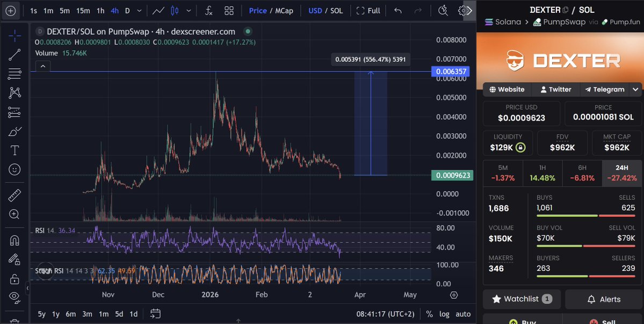The width and height of the screenshot is (644, 324).
Task: Open the add symbol plus icon
Action: 10,11
